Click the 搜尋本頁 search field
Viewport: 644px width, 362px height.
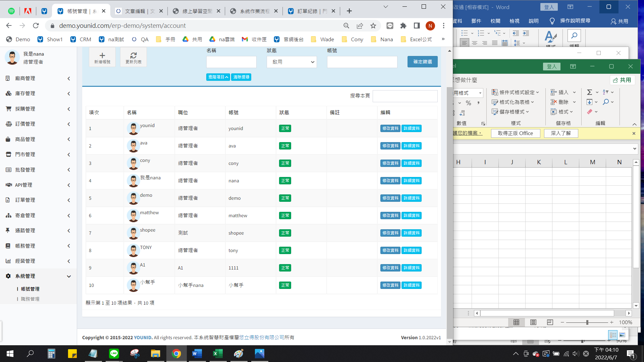click(405, 96)
